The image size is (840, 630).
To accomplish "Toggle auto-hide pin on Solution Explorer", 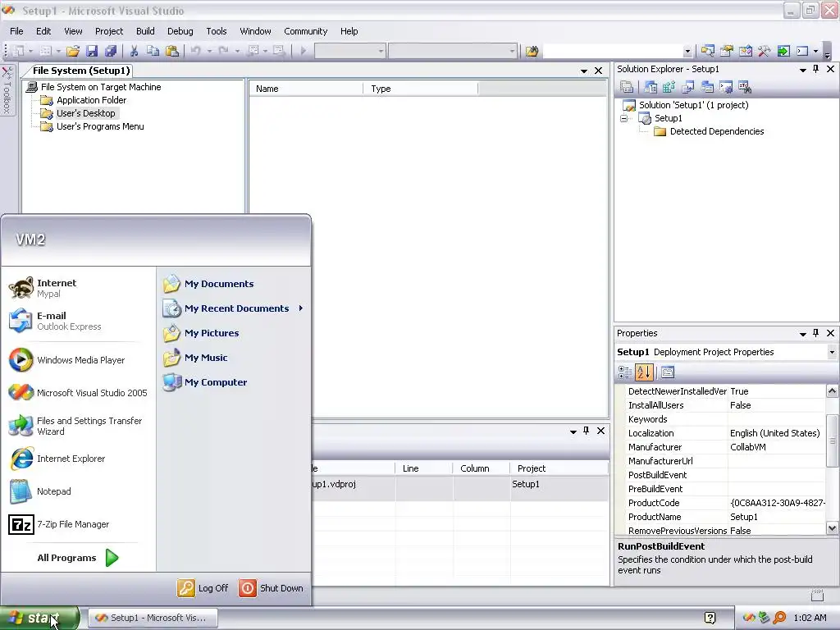I will coord(816,69).
